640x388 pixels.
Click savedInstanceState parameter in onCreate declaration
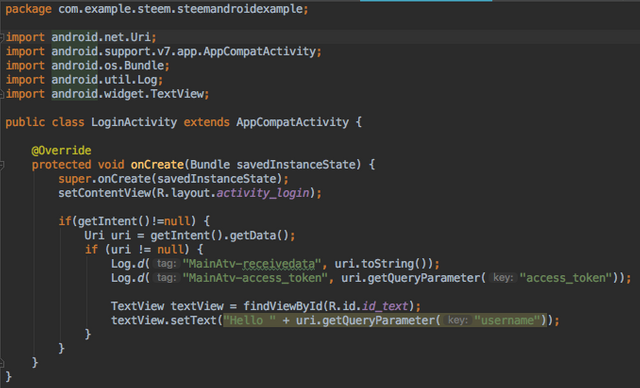tap(296, 165)
